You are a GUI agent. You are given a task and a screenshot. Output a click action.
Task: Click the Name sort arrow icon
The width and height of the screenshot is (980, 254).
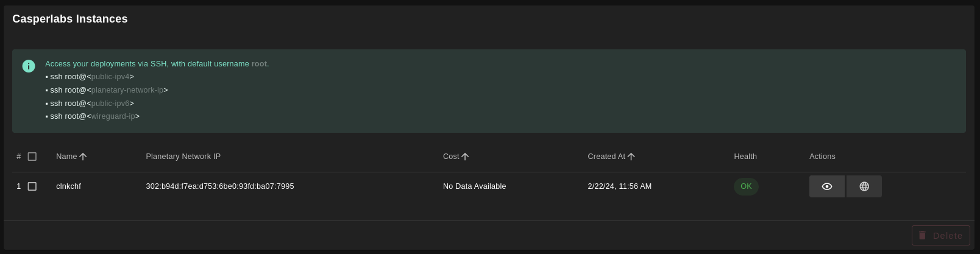(x=83, y=157)
